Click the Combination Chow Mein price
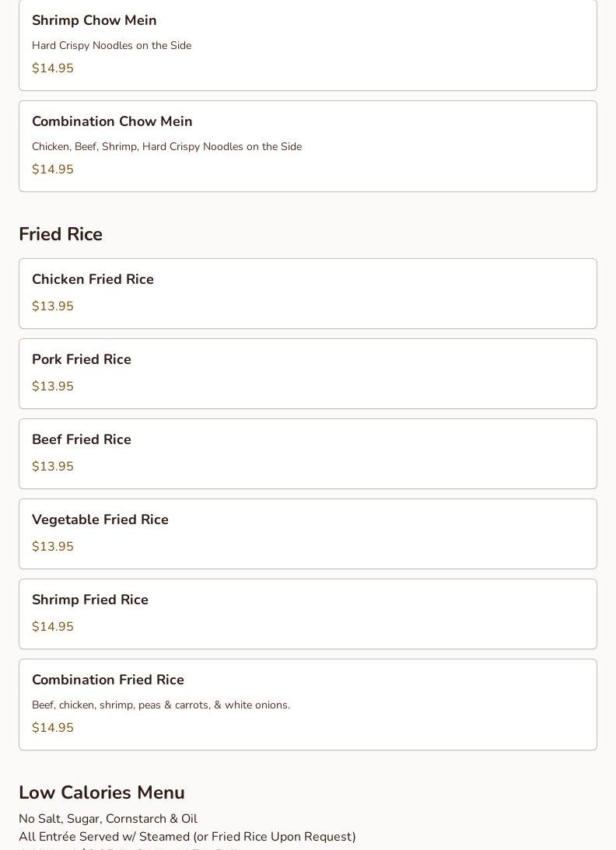The width and height of the screenshot is (616, 850). tap(53, 170)
